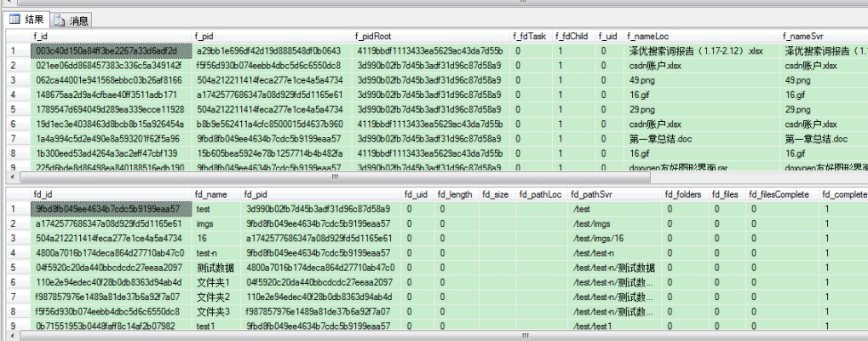Click left arrow of lower grid scrollbar
This screenshot has width=868, height=341.
click(x=10, y=336)
